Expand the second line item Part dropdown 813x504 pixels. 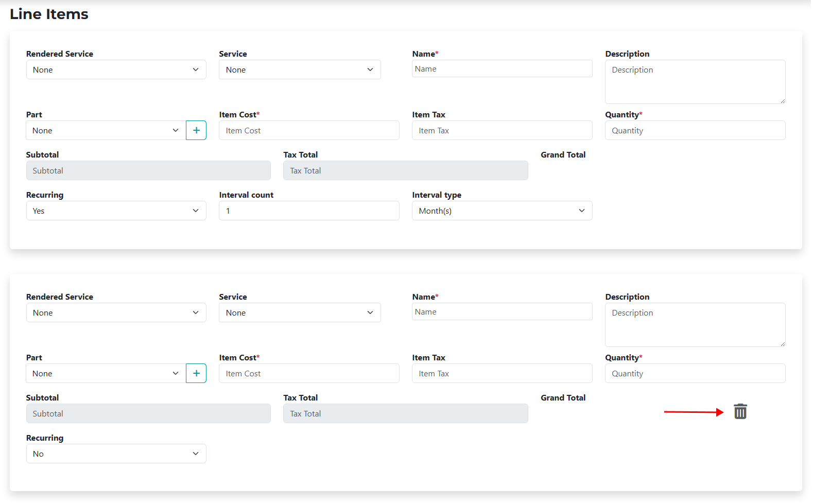(106, 373)
